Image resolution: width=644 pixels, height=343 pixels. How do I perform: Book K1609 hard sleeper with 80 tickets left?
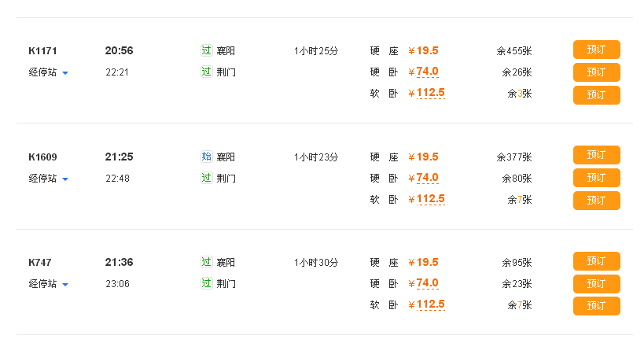(596, 178)
